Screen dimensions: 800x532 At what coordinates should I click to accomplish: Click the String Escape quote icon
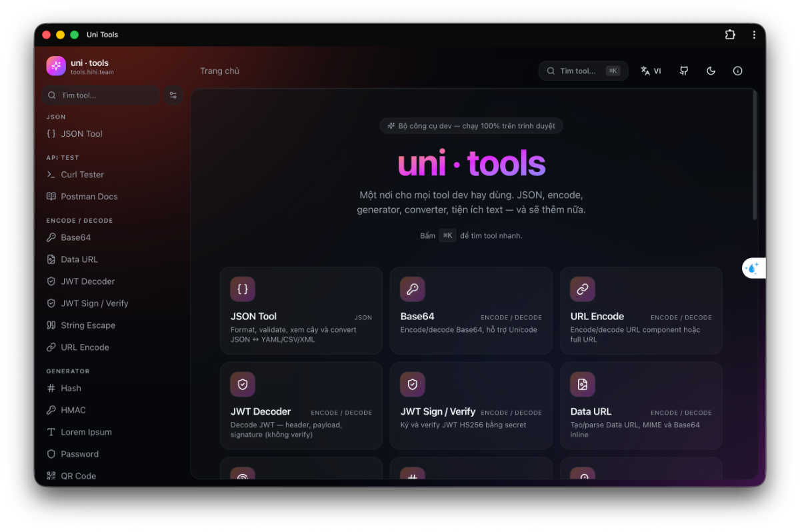point(51,325)
